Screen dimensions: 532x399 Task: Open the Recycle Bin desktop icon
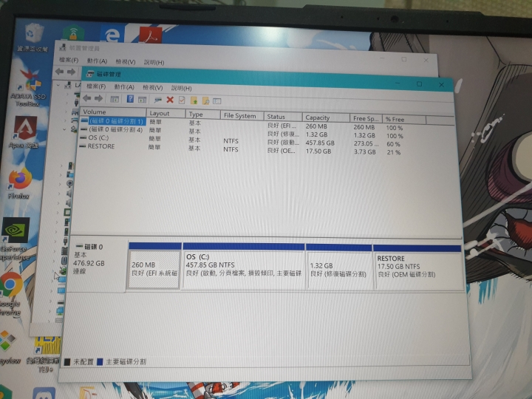click(x=33, y=38)
